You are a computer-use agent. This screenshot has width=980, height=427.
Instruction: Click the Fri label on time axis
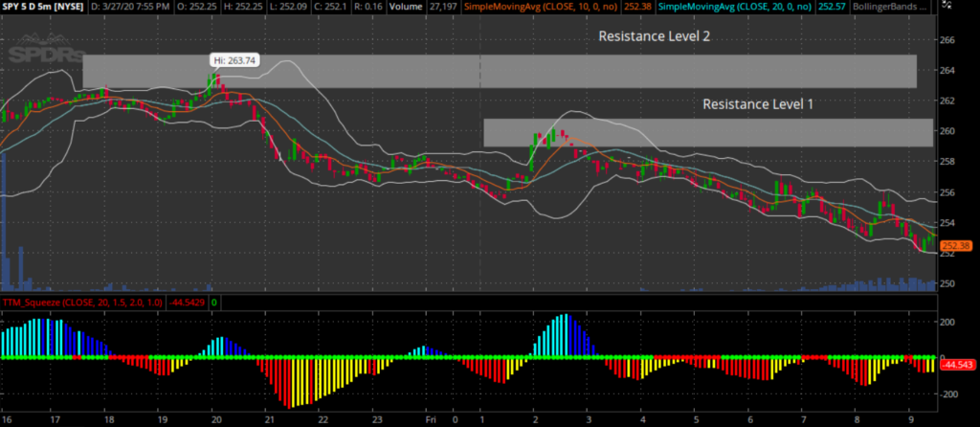pos(430,419)
